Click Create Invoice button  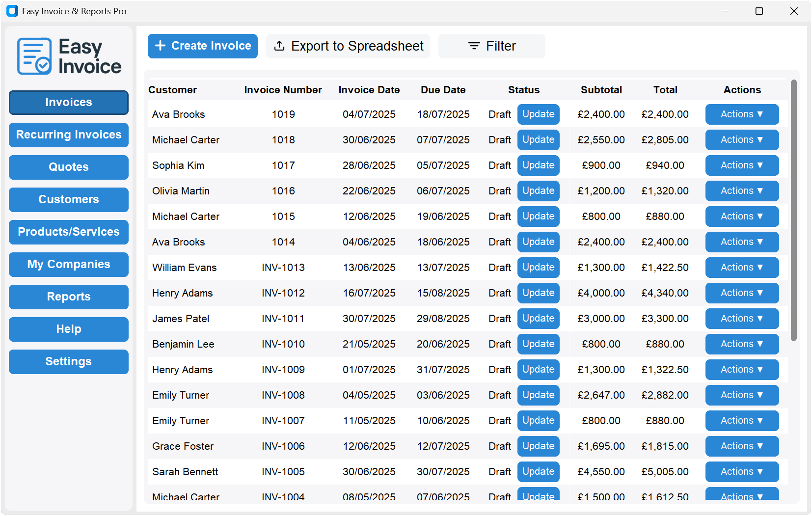point(203,46)
